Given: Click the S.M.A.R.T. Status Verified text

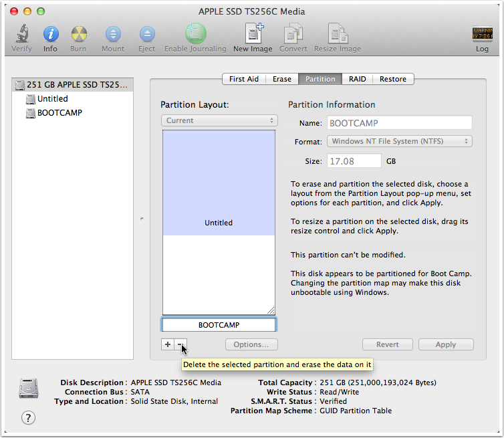Looking at the screenshot, I should [x=333, y=401].
